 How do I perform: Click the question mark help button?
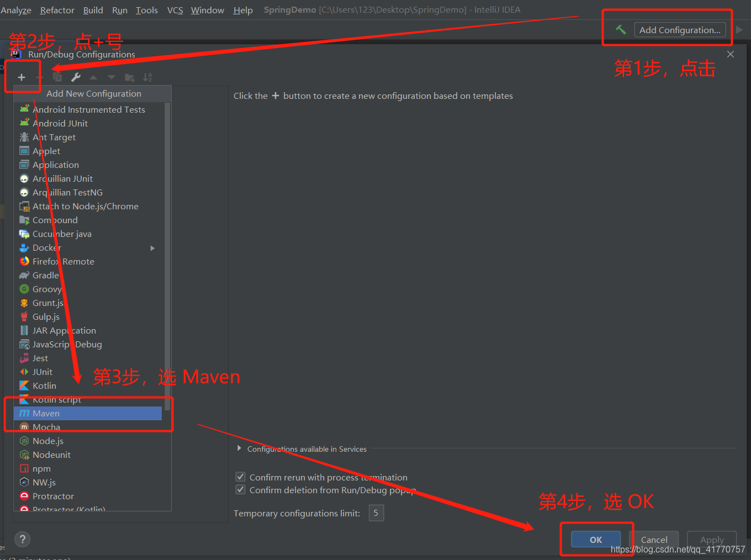(22, 540)
